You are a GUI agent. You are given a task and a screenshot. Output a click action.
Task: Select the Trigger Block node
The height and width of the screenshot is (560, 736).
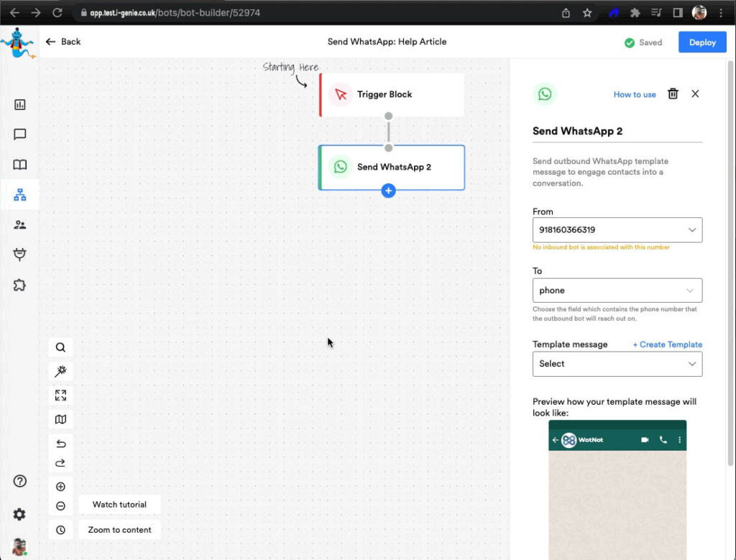(392, 94)
